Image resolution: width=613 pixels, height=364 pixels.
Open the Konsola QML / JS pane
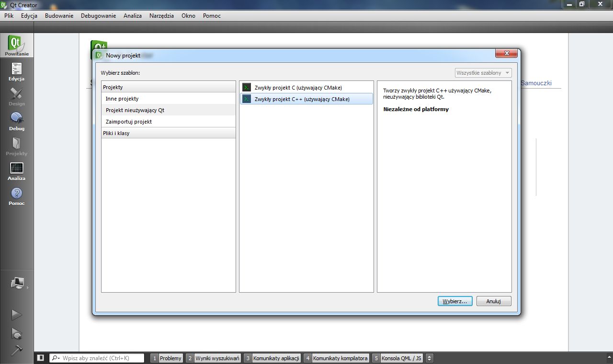click(x=397, y=358)
